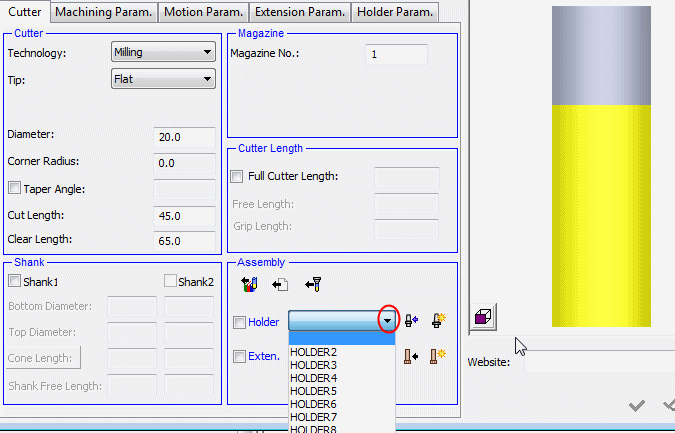Click the import cutter assembly icon
The width and height of the screenshot is (675, 433).
(x=250, y=285)
